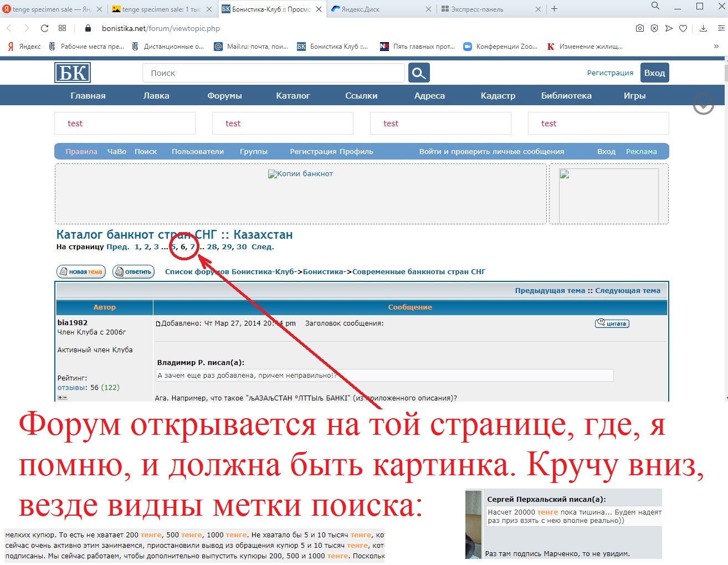Viewport: 728px width, 565px height.
Task: Click into the Поиск search field
Action: pos(274,73)
